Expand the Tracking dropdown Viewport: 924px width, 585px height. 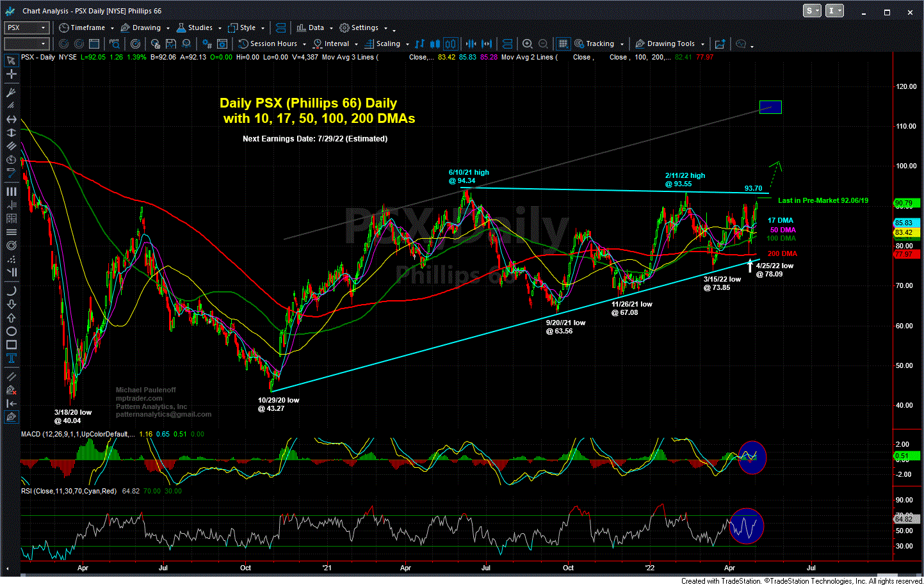coord(622,44)
